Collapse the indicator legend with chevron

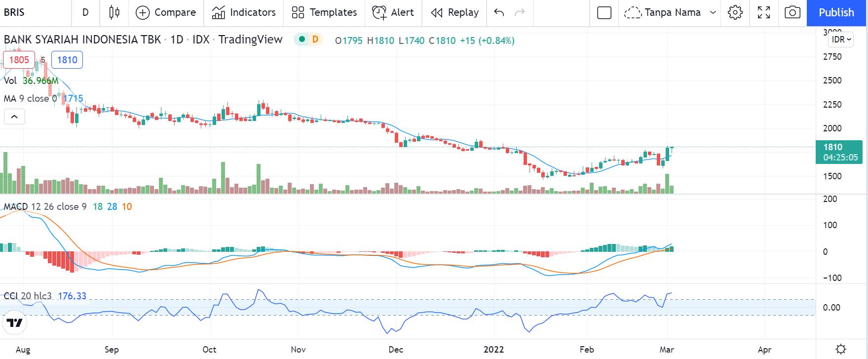click(x=14, y=117)
